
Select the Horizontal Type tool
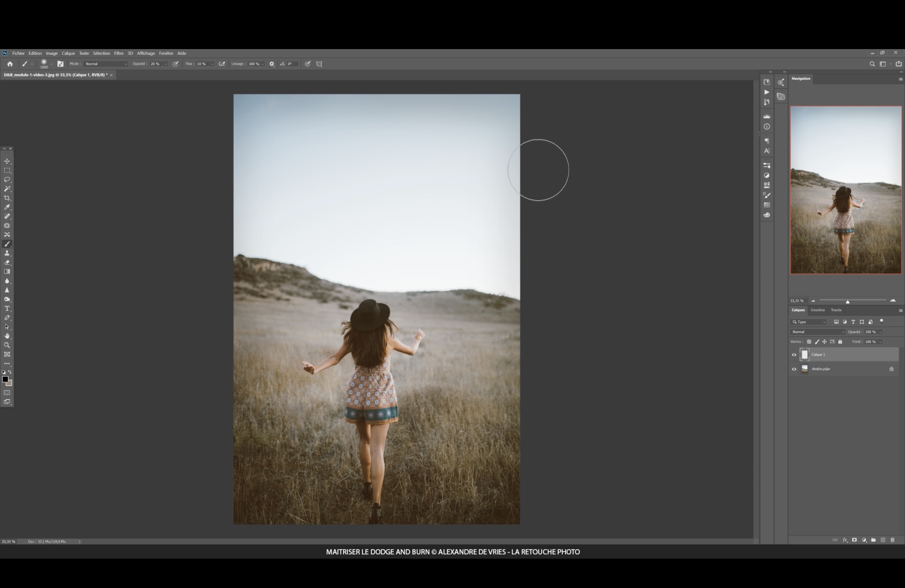pos(7,308)
